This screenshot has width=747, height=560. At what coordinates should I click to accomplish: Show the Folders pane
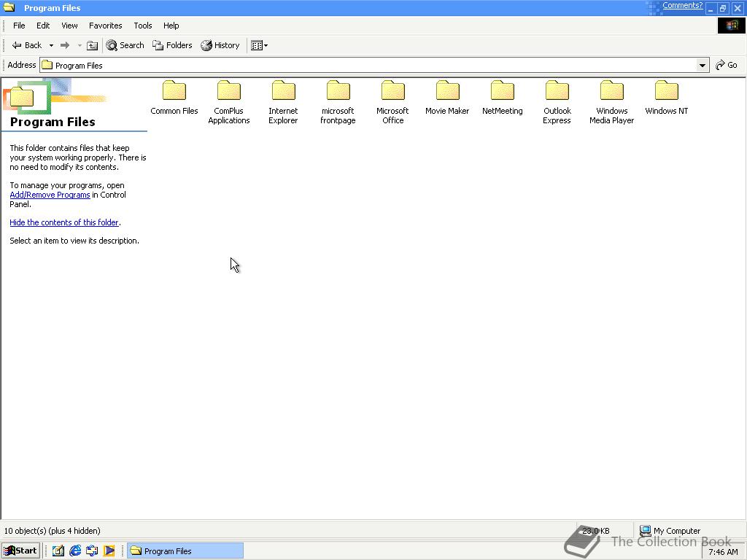(x=172, y=45)
